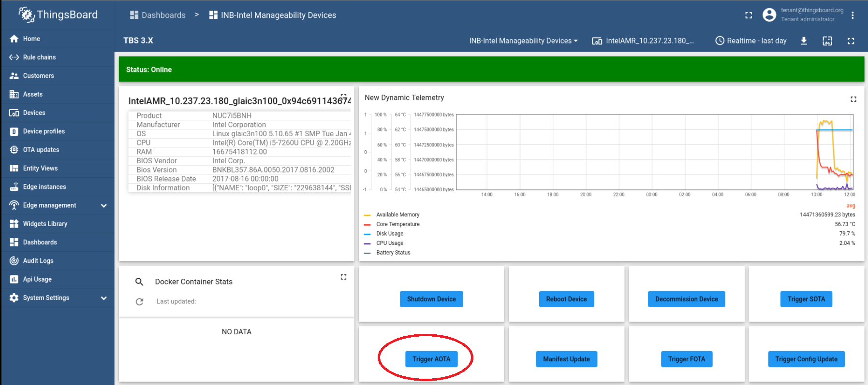Expand the Edge management submenu chevron
Image resolution: width=868 pixels, height=385 pixels.
click(103, 205)
